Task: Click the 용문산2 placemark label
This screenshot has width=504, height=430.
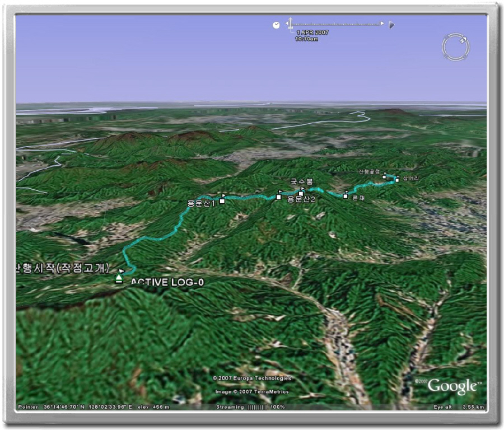Action: (301, 199)
